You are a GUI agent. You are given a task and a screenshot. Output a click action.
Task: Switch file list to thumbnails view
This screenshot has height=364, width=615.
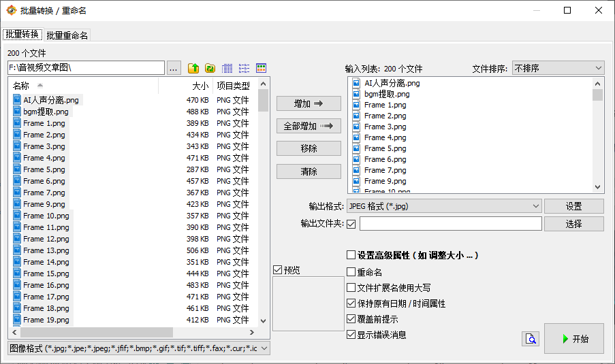coord(262,68)
